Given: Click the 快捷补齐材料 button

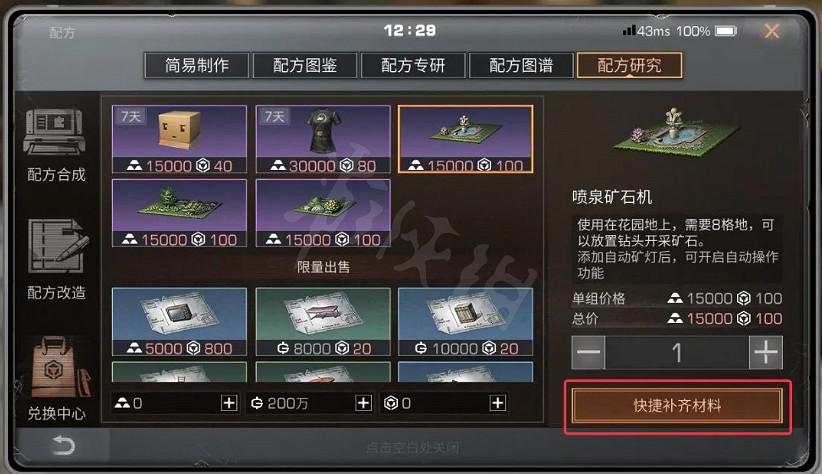Looking at the screenshot, I should click(x=677, y=406).
